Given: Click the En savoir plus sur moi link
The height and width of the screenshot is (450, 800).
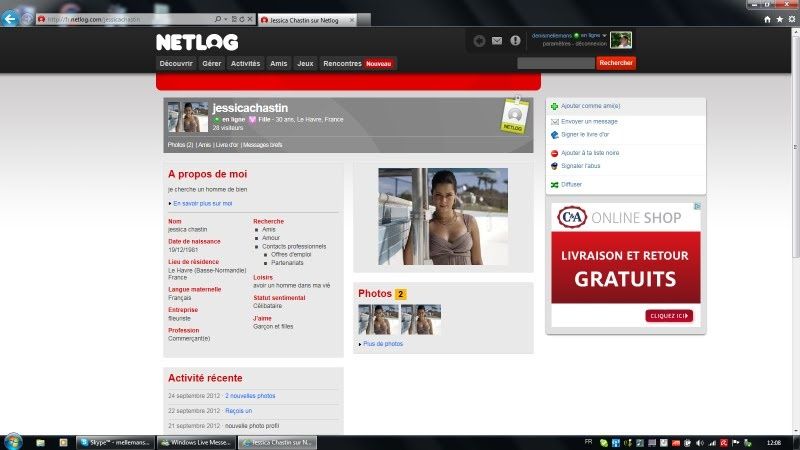Looking at the screenshot, I should click(x=203, y=204).
